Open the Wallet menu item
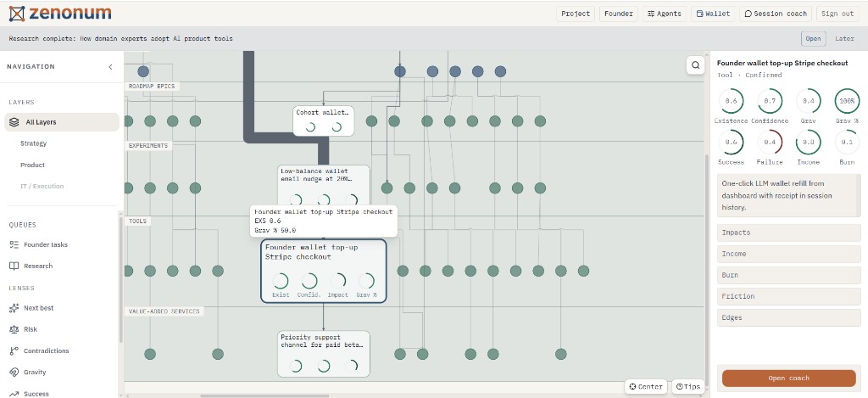Image resolution: width=868 pixels, height=398 pixels. 713,14
